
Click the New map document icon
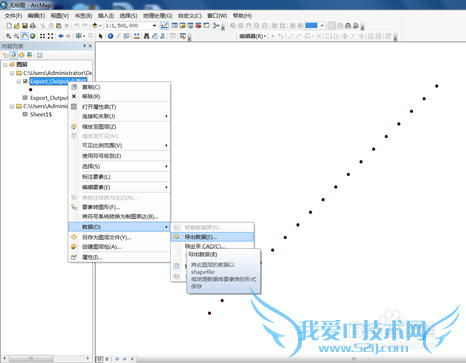(9, 25)
